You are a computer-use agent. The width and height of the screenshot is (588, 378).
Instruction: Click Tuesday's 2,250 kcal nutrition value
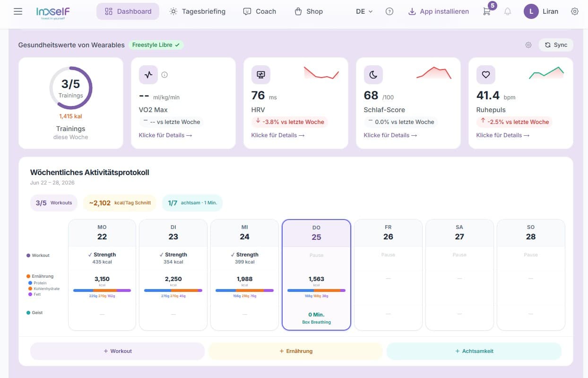coord(173,279)
